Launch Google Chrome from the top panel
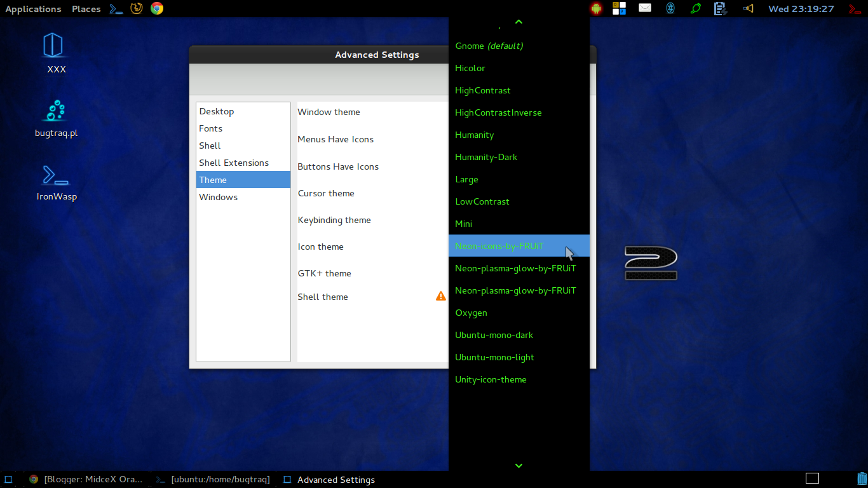 [157, 9]
